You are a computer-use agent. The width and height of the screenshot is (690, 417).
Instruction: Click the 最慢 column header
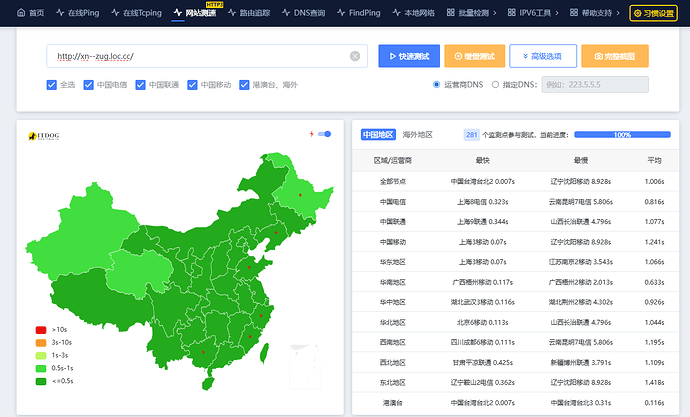pyautogui.click(x=581, y=161)
